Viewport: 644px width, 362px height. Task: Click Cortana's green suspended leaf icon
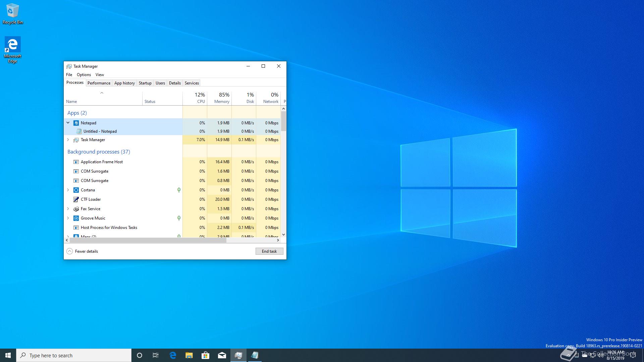pos(179,190)
